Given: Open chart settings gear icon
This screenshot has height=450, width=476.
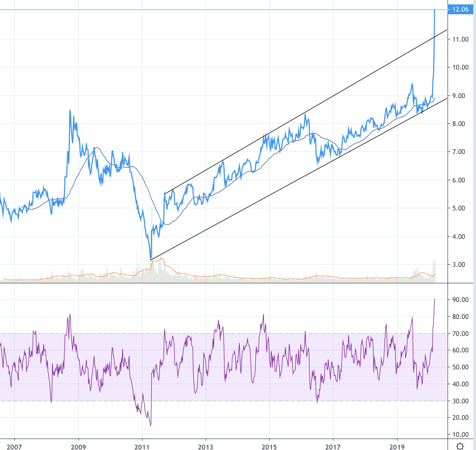Looking at the screenshot, I should click(x=460, y=446).
